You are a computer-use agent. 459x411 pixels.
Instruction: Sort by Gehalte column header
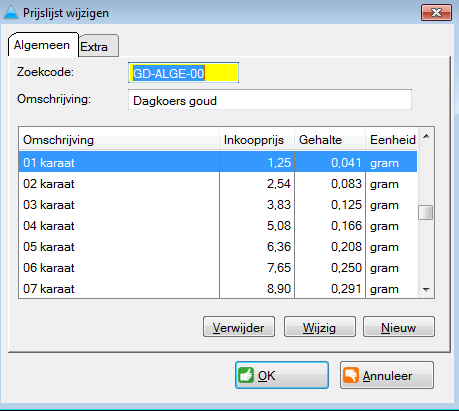tap(330, 140)
